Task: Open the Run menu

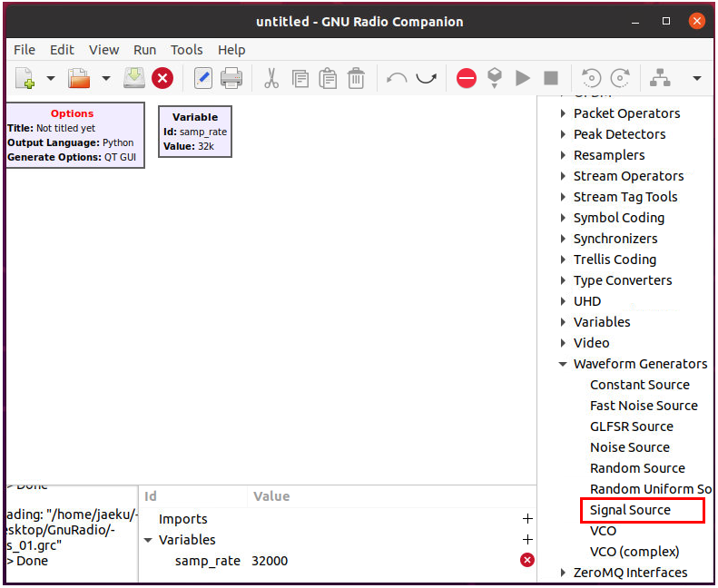Action: [x=144, y=49]
